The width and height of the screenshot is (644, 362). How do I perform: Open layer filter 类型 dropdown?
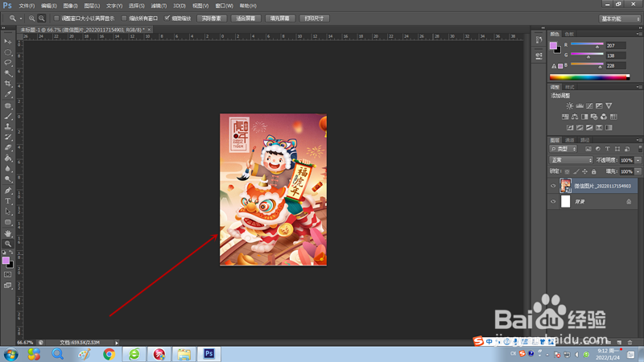pos(563,149)
